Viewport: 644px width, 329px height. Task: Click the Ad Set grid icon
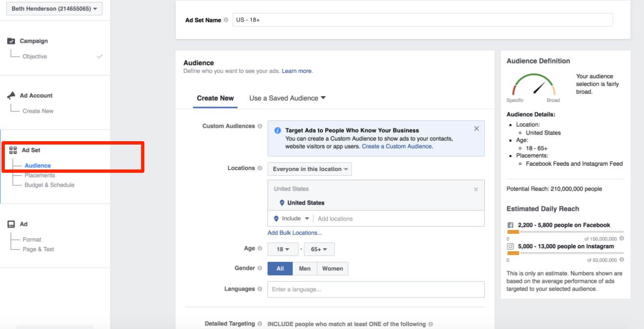click(x=13, y=150)
